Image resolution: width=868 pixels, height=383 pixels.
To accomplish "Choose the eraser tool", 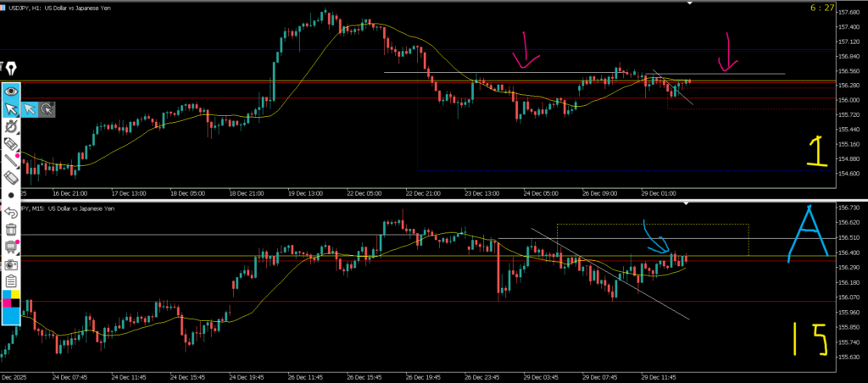I will (11, 178).
